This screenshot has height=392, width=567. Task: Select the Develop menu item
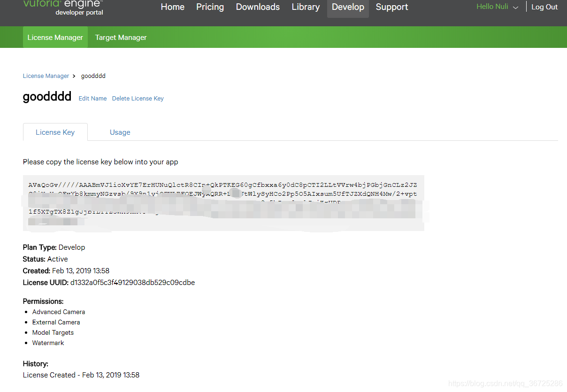point(348,8)
